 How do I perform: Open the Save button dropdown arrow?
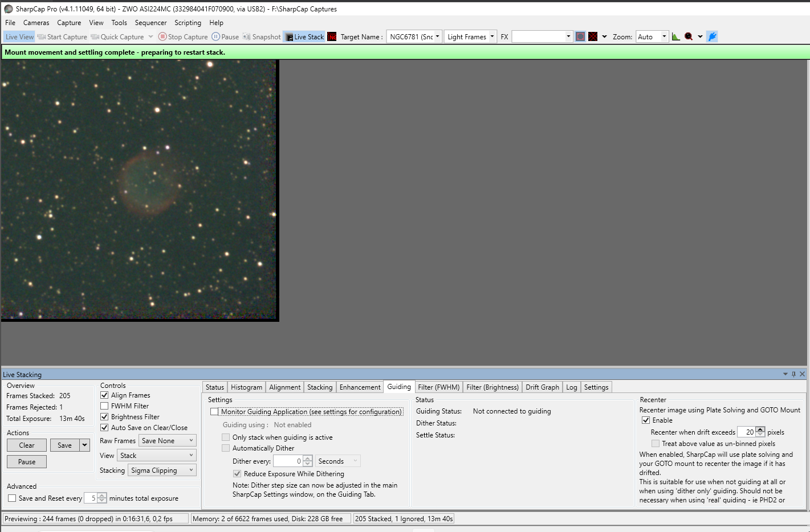[85, 445]
